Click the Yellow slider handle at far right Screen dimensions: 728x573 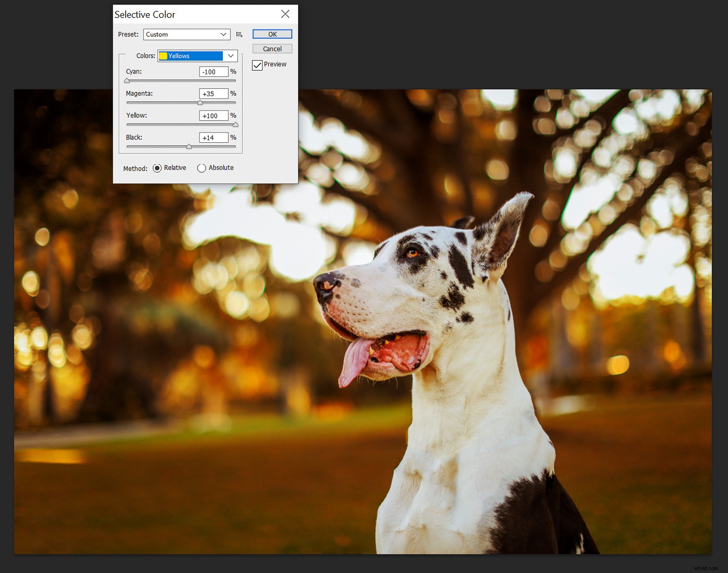coord(236,125)
